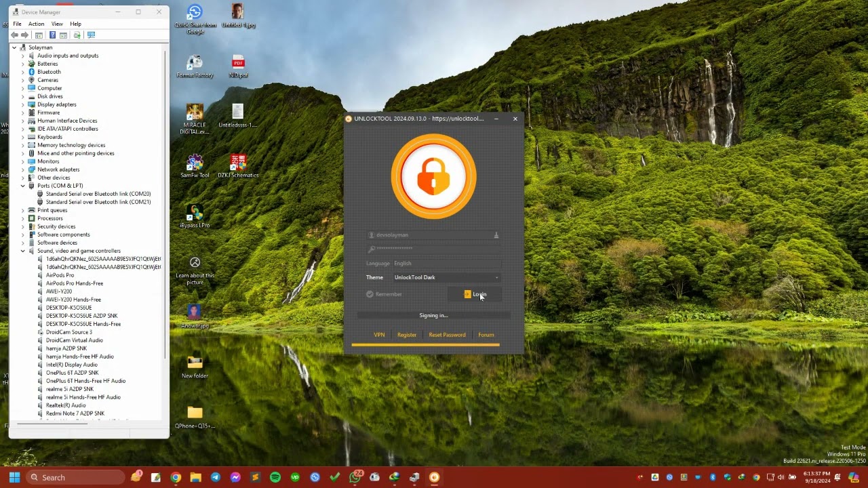
Task: Select DroidCam Virtual Audio device
Action: click(75, 340)
